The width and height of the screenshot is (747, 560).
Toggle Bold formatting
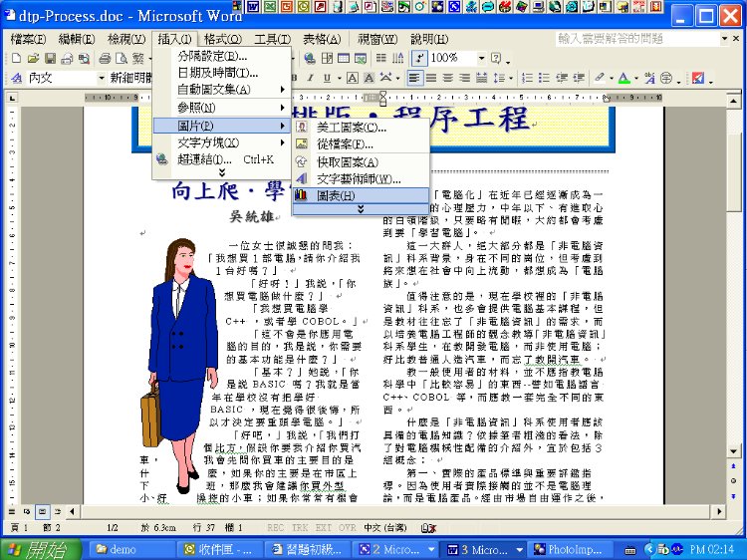point(295,78)
